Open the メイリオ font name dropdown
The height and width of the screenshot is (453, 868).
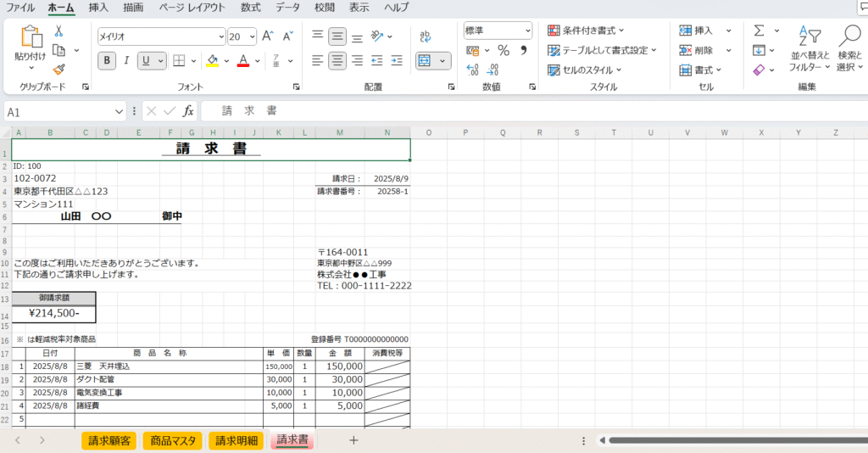coord(220,36)
